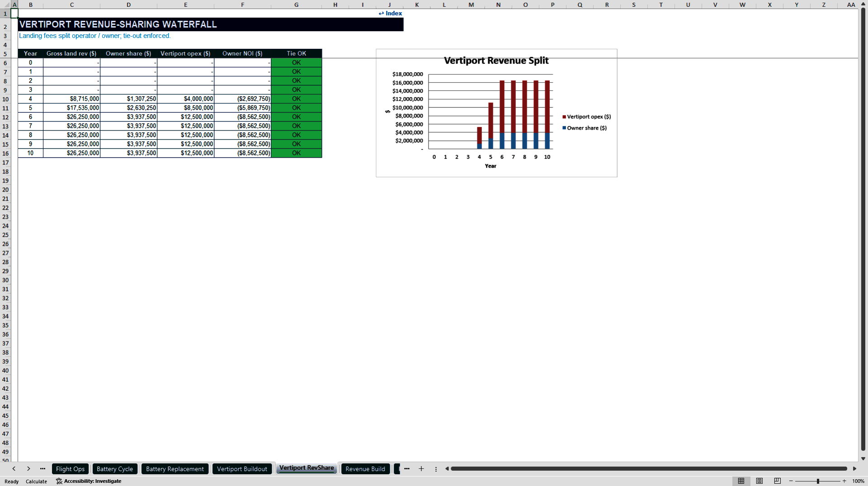This screenshot has width=868, height=486.
Task: Select subtitle Landing fees split operator text
Action: coord(94,36)
